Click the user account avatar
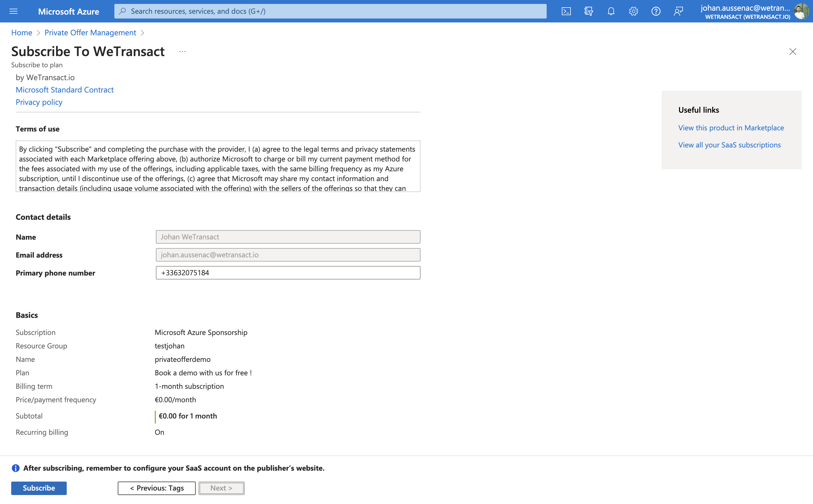This screenshot has width=813, height=504. (x=801, y=11)
